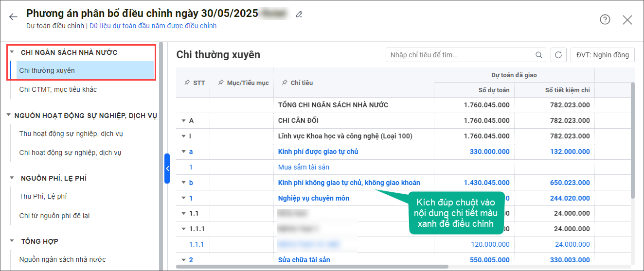The image size is (644, 271).
Task: Click the pencil edit icon beside title
Action: (x=299, y=15)
